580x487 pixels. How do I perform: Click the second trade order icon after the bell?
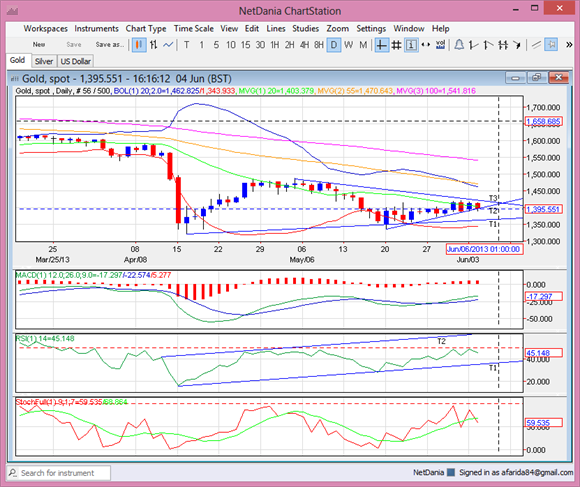click(x=488, y=45)
